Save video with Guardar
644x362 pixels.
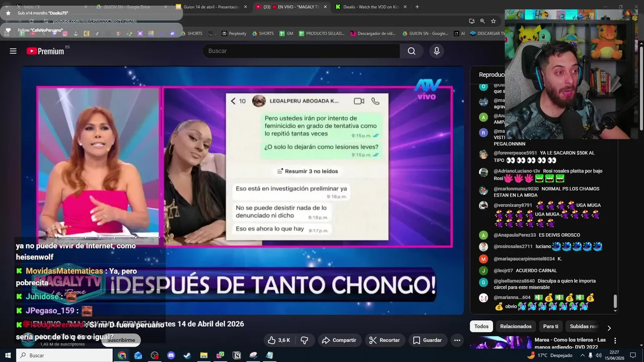pyautogui.click(x=427, y=340)
